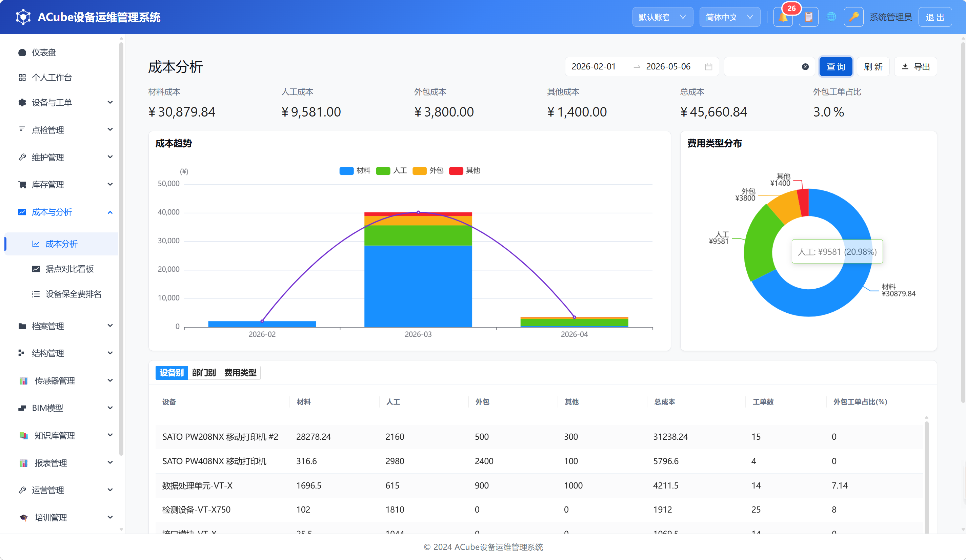The height and width of the screenshot is (560, 966).
Task: Toggle the 人工 series in chart legend
Action: [391, 170]
